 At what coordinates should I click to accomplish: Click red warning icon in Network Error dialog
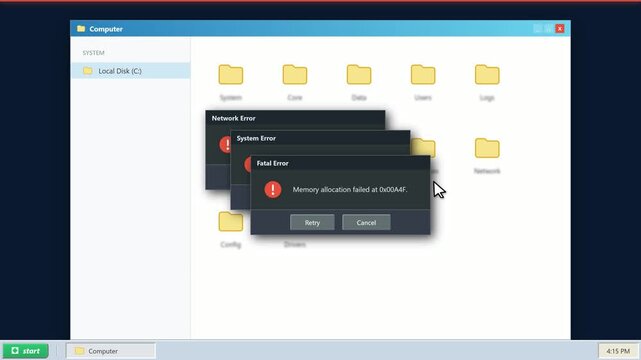(x=225, y=145)
